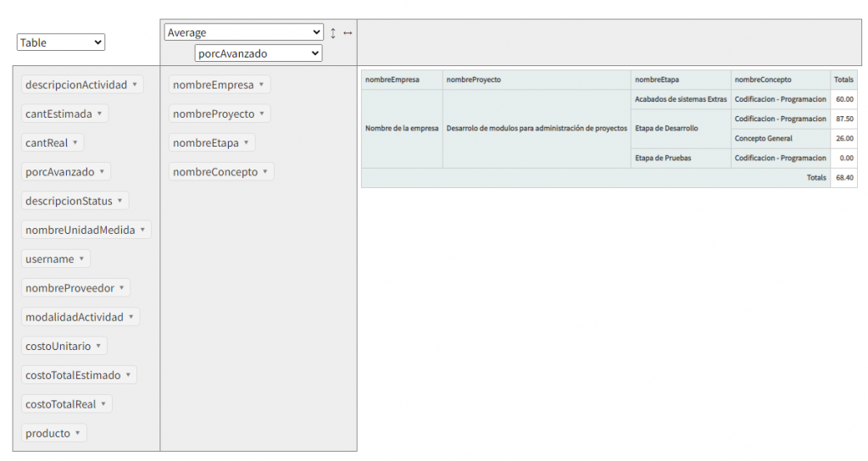Expand modalidadActividad filter arrow
The width and height of the screenshot is (868, 461).
[131, 317]
